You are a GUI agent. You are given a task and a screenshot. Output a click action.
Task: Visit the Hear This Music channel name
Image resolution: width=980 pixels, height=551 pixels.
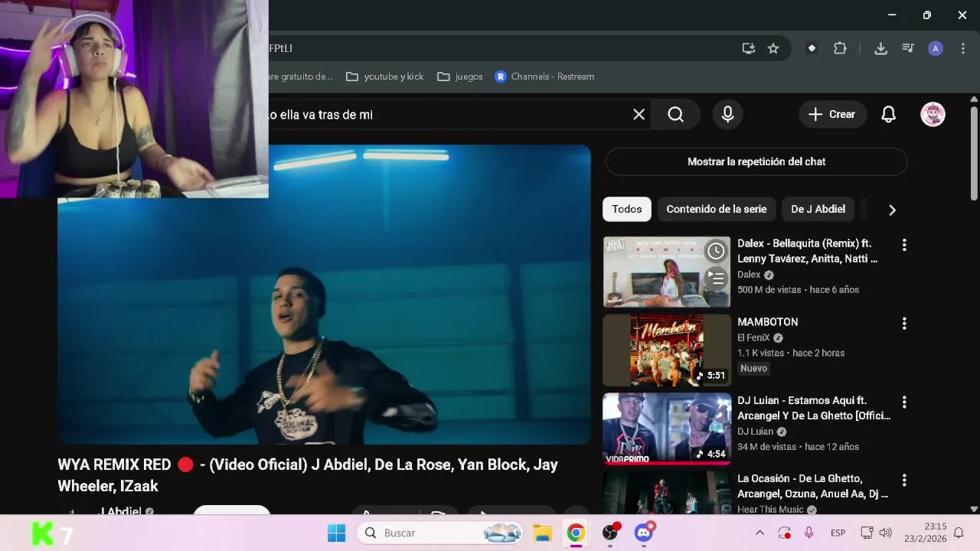coord(770,510)
